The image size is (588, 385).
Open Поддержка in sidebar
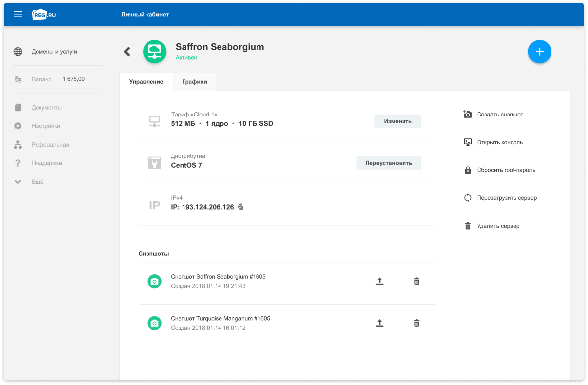point(47,163)
